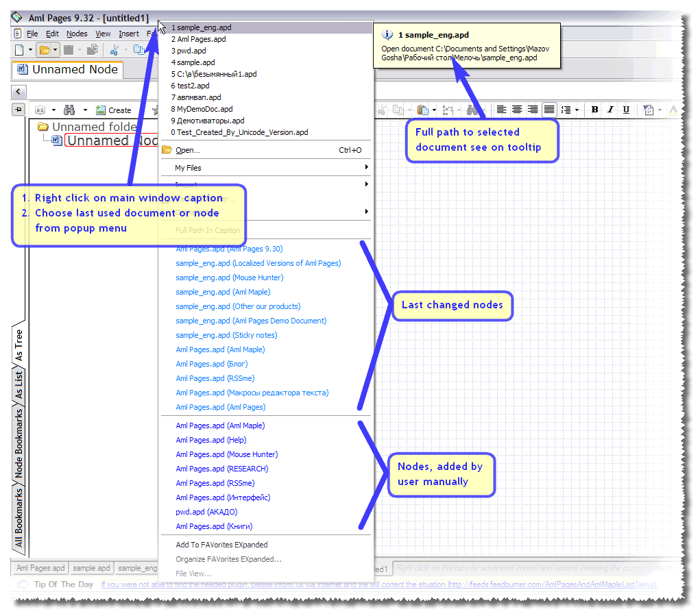The height and width of the screenshot is (616, 700).
Task: Toggle Italic formatting
Action: click(610, 109)
